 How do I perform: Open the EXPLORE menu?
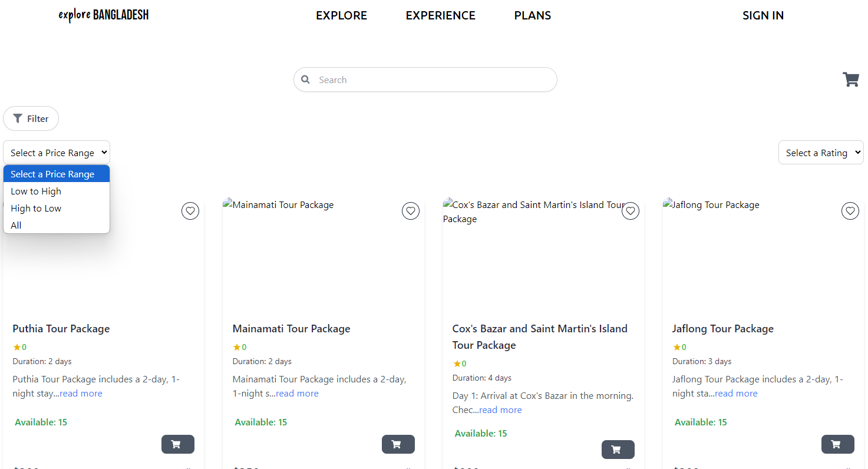341,15
